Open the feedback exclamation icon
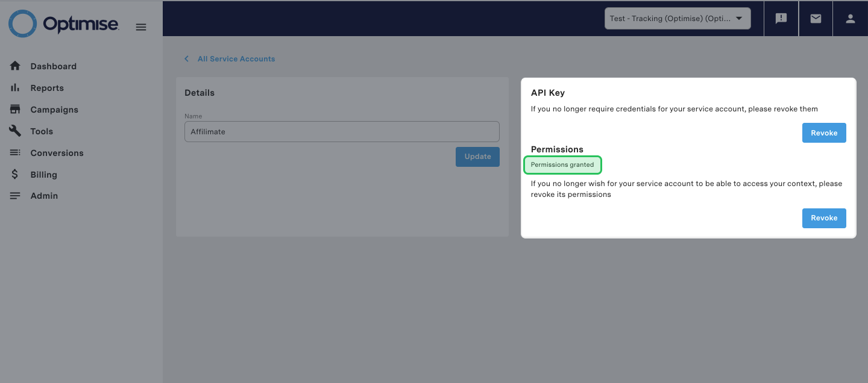Image resolution: width=868 pixels, height=383 pixels. point(781,18)
